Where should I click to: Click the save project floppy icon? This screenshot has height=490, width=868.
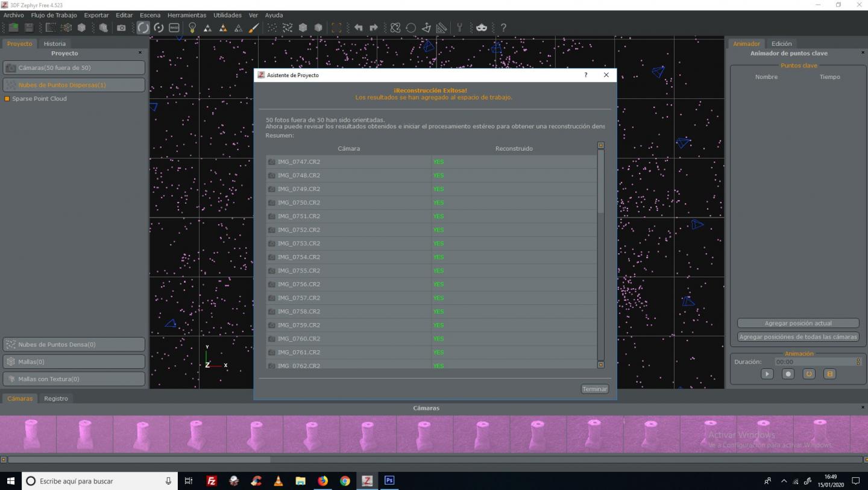tap(28, 28)
